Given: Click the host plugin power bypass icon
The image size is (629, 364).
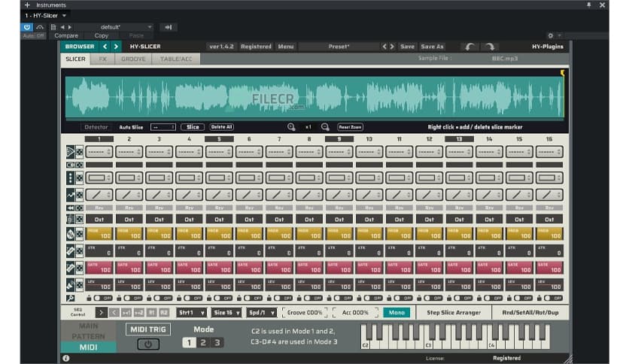Looking at the screenshot, I should pos(27,27).
